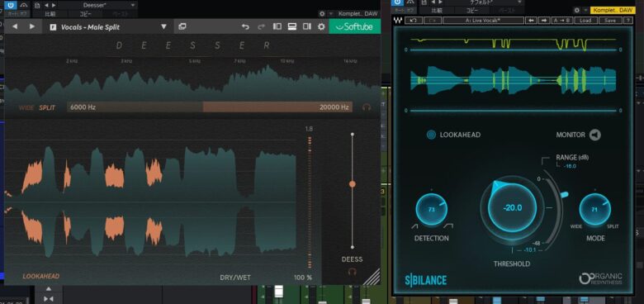The height and width of the screenshot is (304, 644).
Task: Click the range slider handle on the arc
Action: tap(564, 194)
